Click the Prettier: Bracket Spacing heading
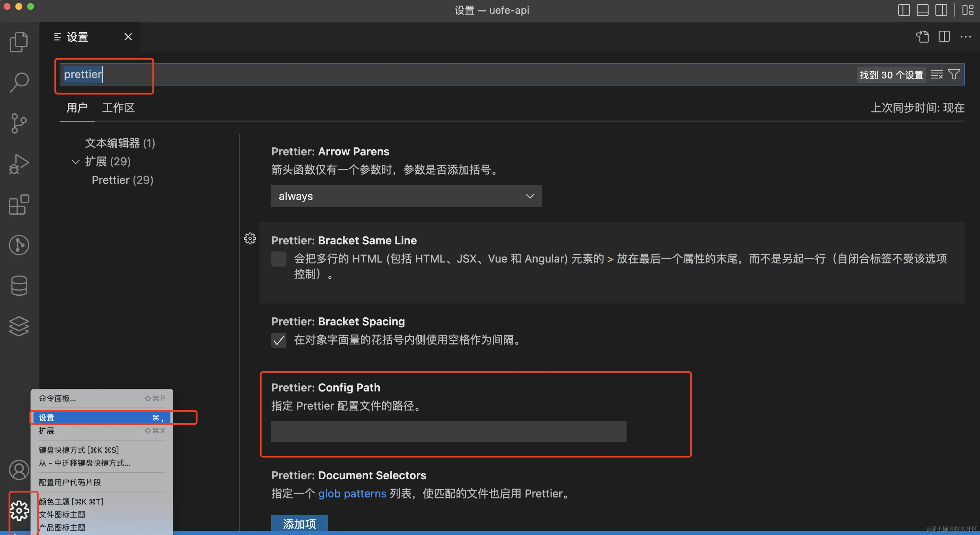Screen dimensions: 980x535 (x=338, y=322)
